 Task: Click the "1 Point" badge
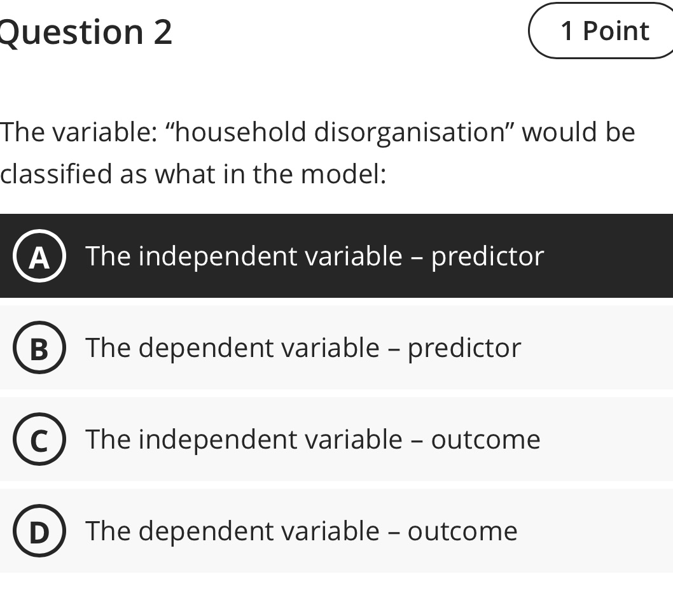click(x=604, y=31)
